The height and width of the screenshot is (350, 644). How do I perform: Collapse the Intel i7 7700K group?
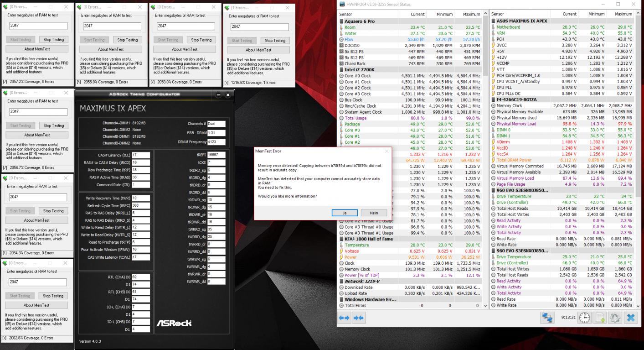341,70
